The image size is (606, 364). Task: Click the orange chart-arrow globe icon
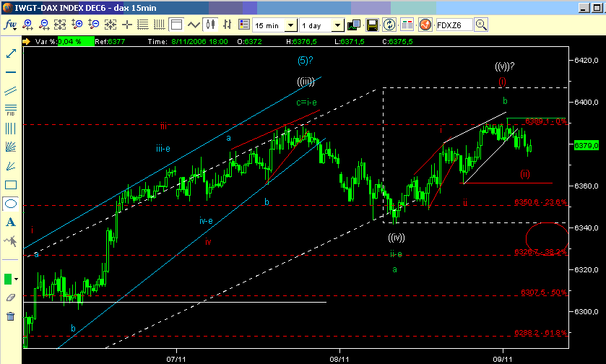click(425, 25)
